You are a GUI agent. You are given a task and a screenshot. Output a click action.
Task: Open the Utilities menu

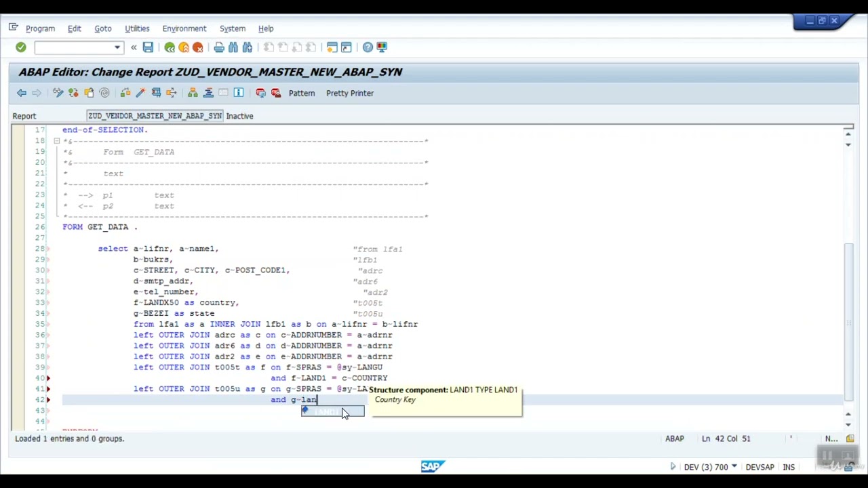137,28
